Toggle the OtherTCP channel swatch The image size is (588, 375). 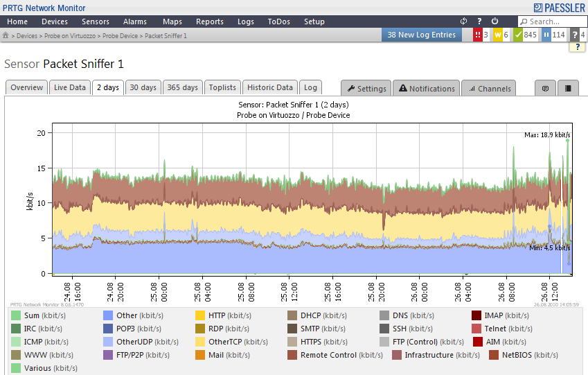coord(200,342)
